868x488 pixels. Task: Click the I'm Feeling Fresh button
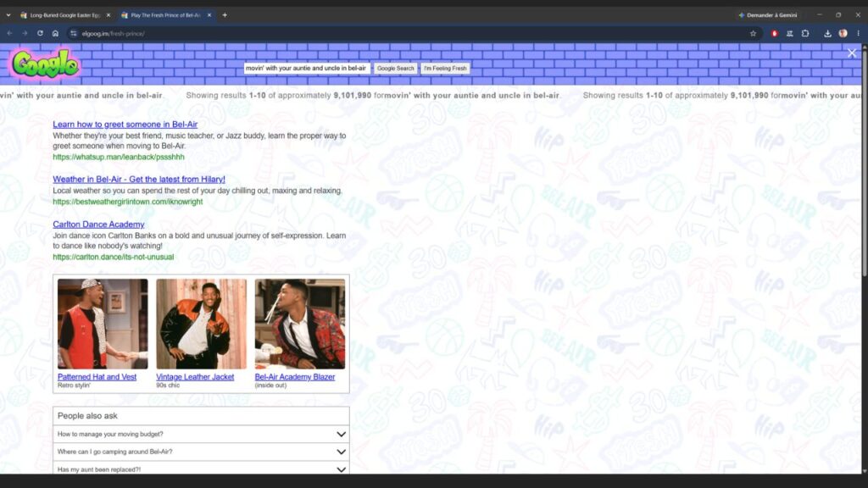445,68
